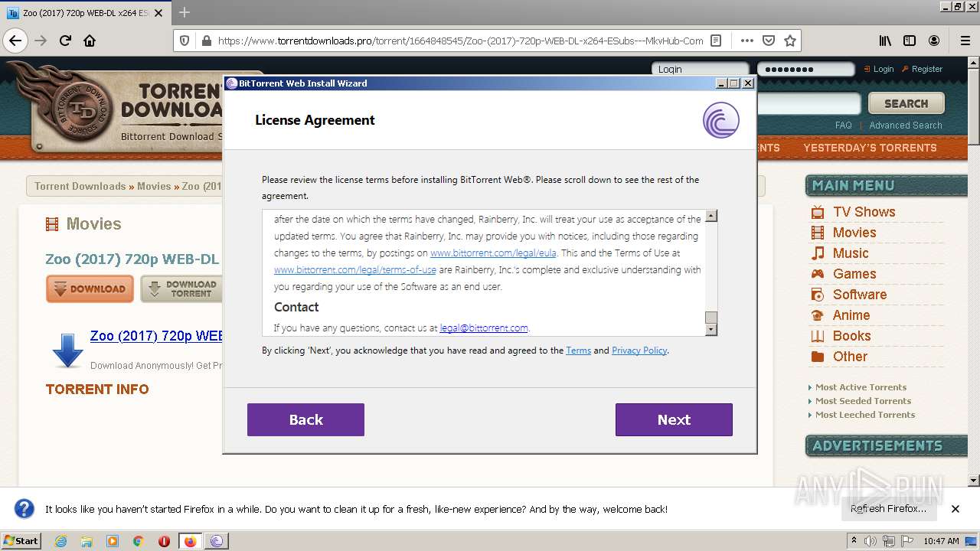Screen dimensions: 980x551
Task: Open Music in the main menu
Action: click(851, 253)
